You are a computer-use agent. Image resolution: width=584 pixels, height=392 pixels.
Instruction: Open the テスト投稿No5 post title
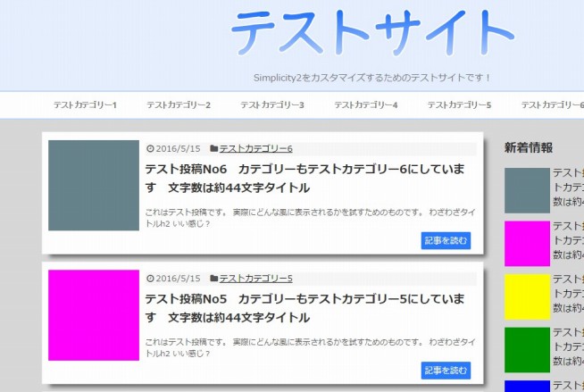tap(305, 307)
